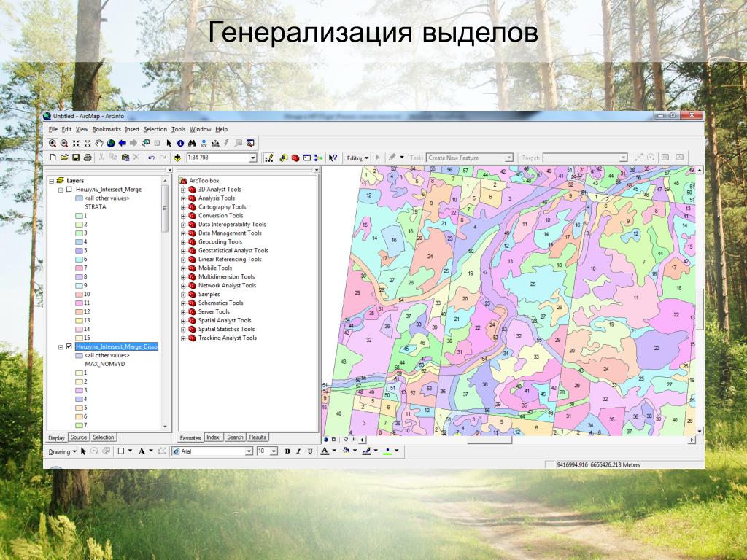747x560 pixels.
Task: Switch to Data View at map bottom
Action: [326, 440]
